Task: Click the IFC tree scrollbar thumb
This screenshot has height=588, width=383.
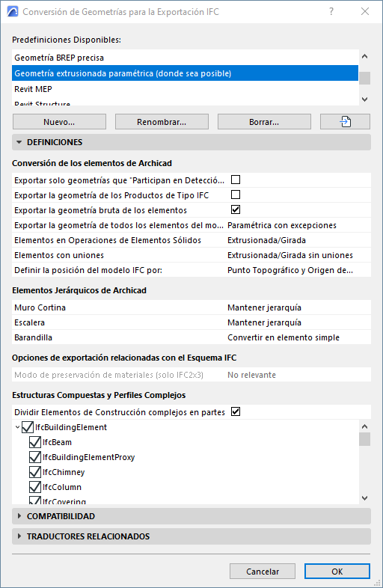Action: pyautogui.click(x=364, y=439)
